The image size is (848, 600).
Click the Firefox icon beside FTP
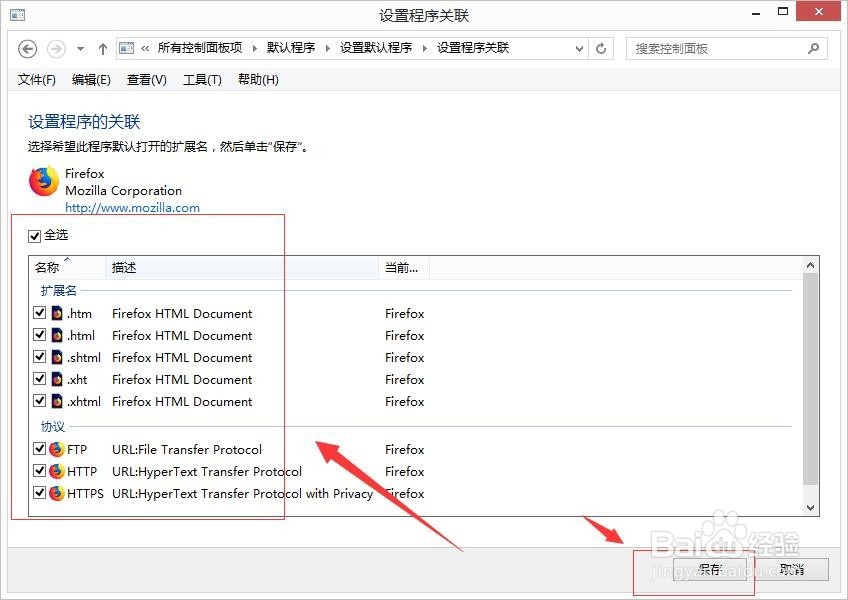click(57, 449)
